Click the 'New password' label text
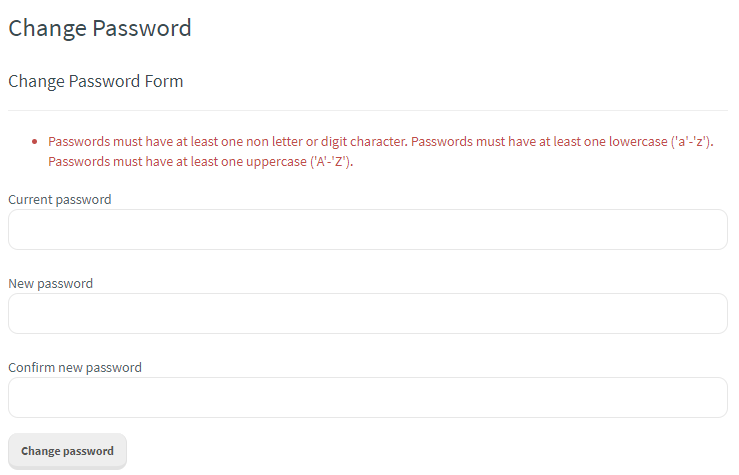 click(51, 284)
